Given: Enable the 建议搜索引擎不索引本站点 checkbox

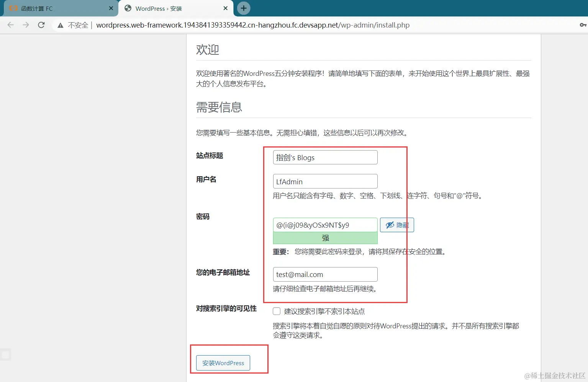Looking at the screenshot, I should pyautogui.click(x=277, y=311).
